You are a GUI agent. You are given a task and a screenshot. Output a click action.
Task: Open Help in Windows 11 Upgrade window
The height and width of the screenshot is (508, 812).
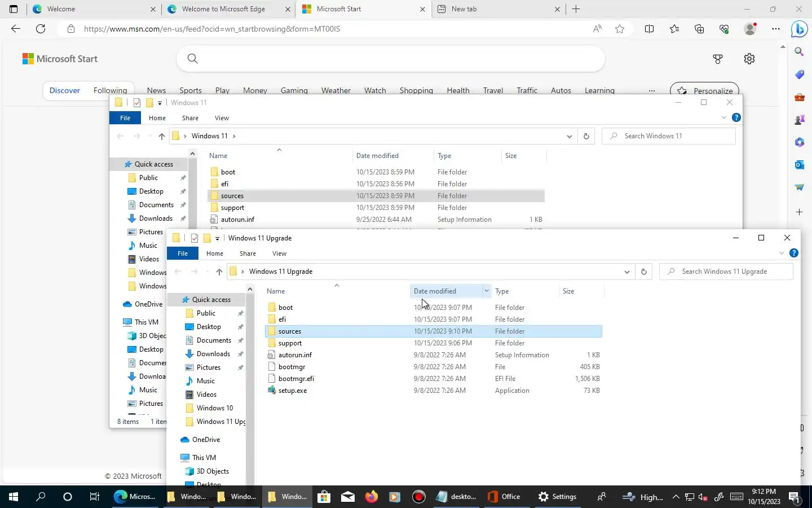(x=793, y=253)
